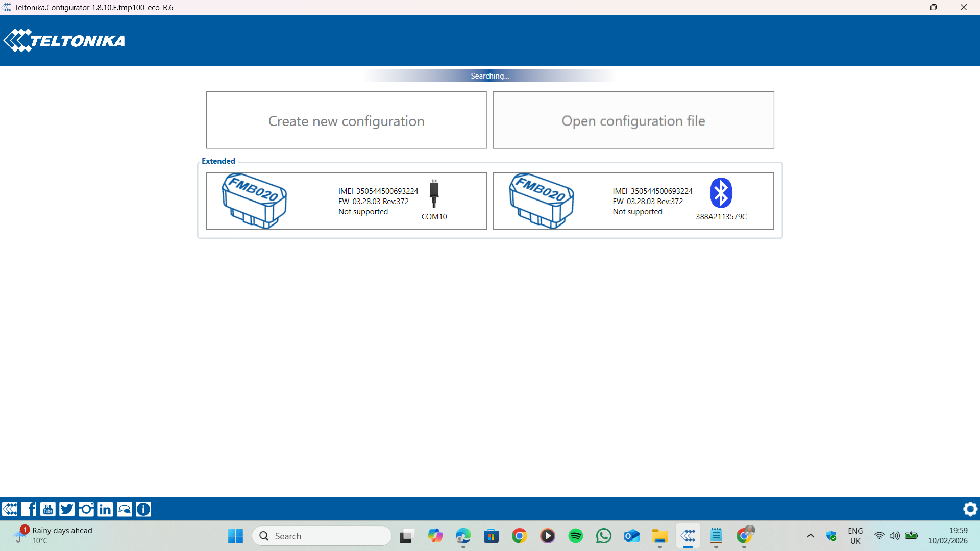Viewport: 980px width, 551px height.
Task: Click Create new configuration
Action: point(346,120)
